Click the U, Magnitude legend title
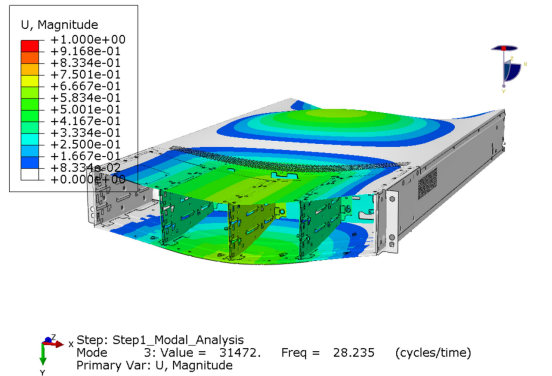The image size is (552, 376). click(x=59, y=25)
